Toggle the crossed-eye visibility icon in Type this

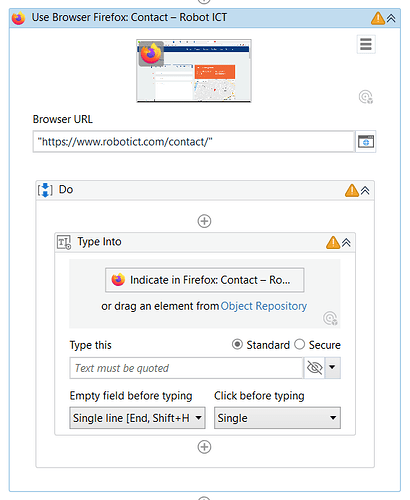tap(314, 368)
